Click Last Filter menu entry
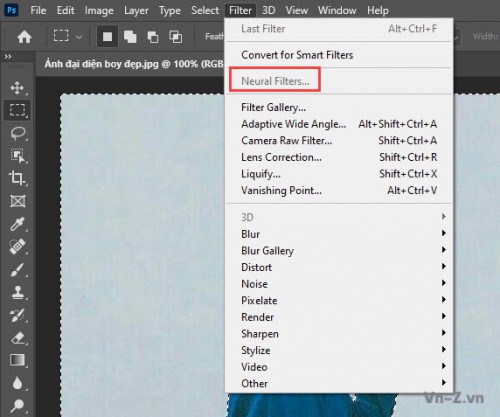Viewport: 500px width, 417px height. [x=339, y=29]
